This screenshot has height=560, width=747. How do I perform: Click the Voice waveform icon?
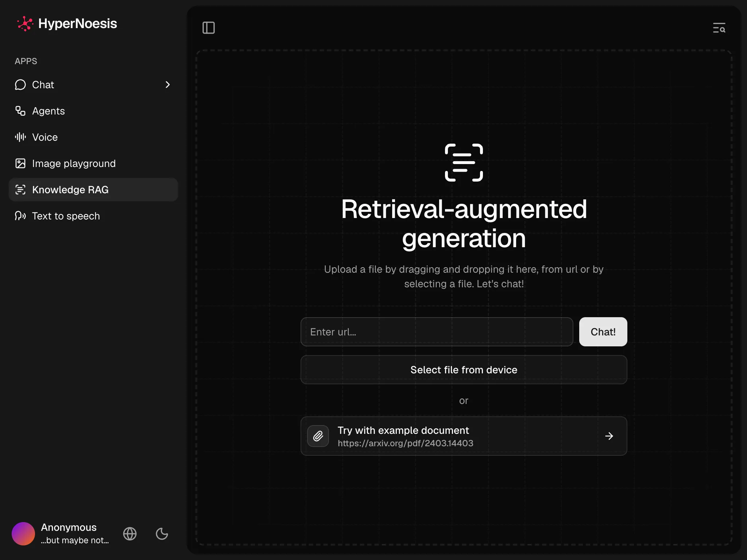point(20,137)
